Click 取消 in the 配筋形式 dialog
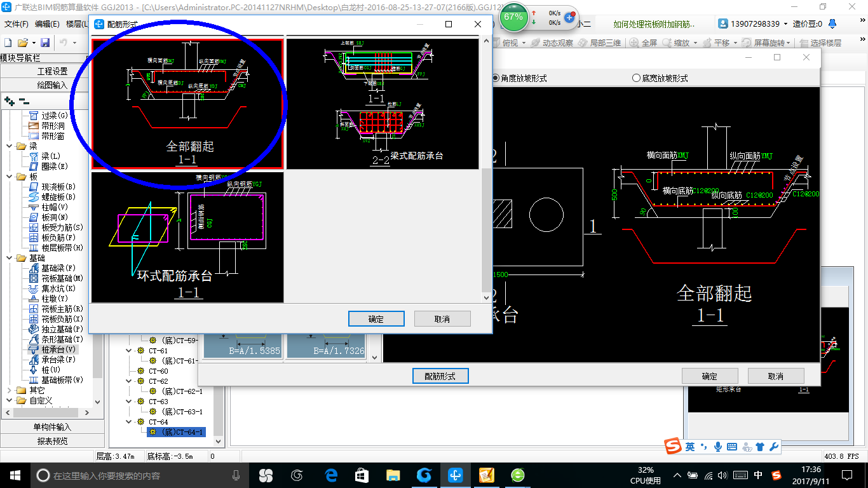The width and height of the screenshot is (868, 488). click(x=442, y=319)
